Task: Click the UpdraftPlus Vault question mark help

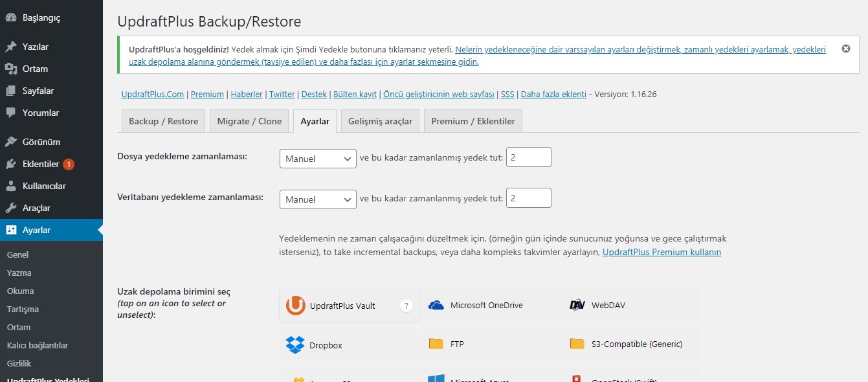Action: pyautogui.click(x=406, y=306)
